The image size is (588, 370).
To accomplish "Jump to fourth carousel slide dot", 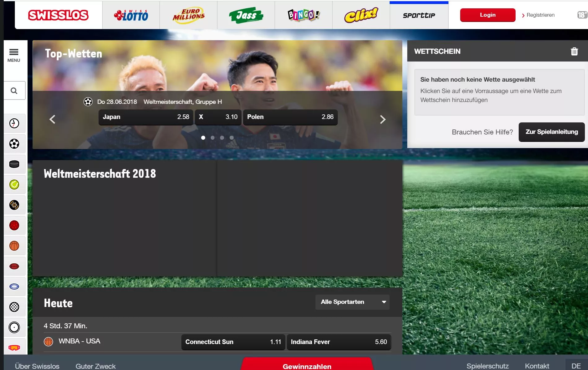I will [231, 138].
